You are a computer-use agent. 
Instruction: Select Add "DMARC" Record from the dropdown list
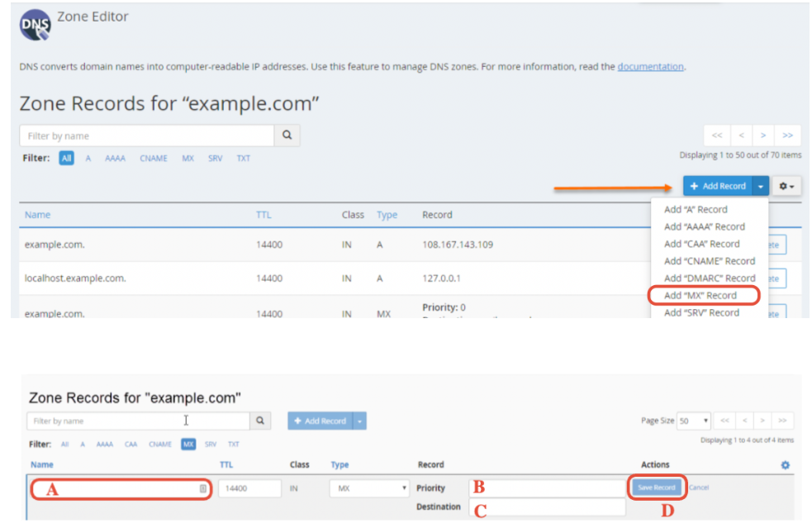click(x=710, y=278)
